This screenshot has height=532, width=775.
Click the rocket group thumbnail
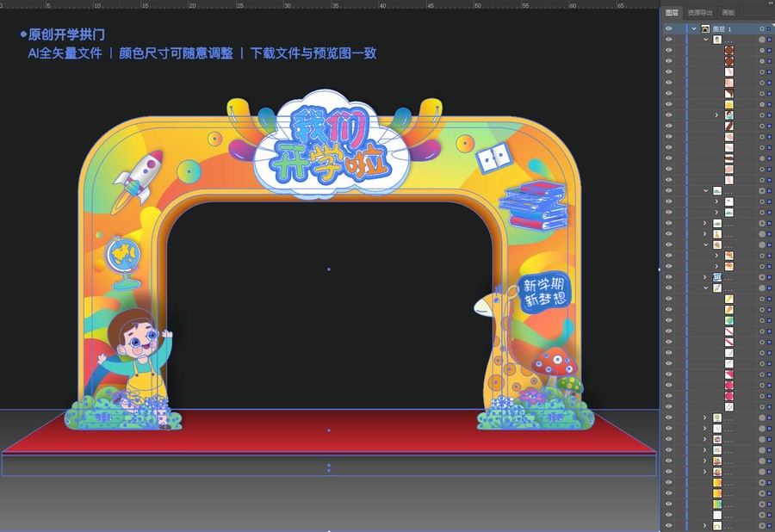coord(717,288)
